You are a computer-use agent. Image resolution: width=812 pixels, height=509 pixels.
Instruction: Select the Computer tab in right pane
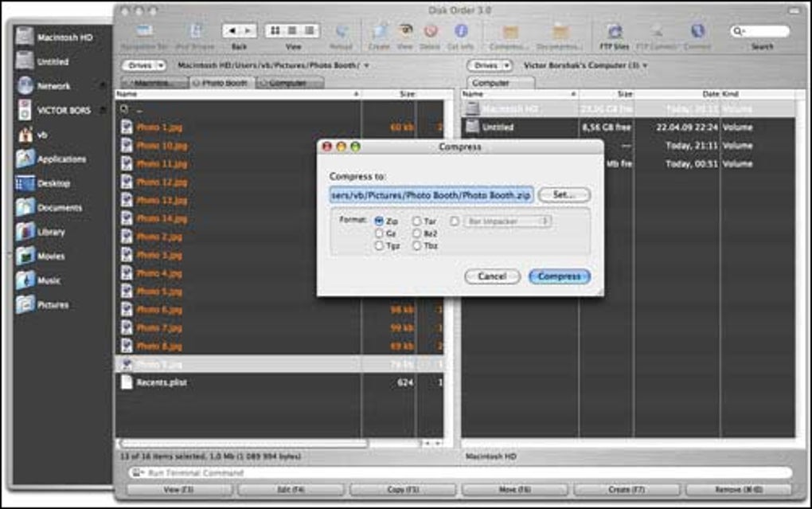(501, 83)
